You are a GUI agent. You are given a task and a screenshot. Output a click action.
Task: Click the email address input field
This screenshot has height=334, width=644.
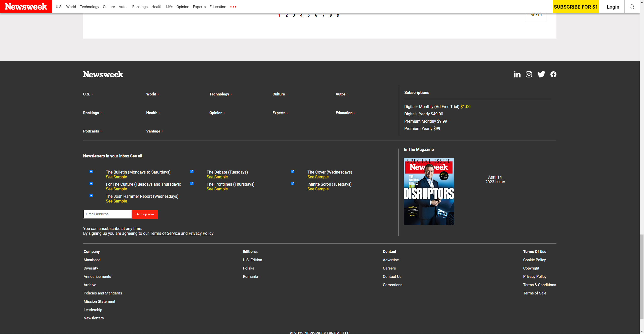107,214
